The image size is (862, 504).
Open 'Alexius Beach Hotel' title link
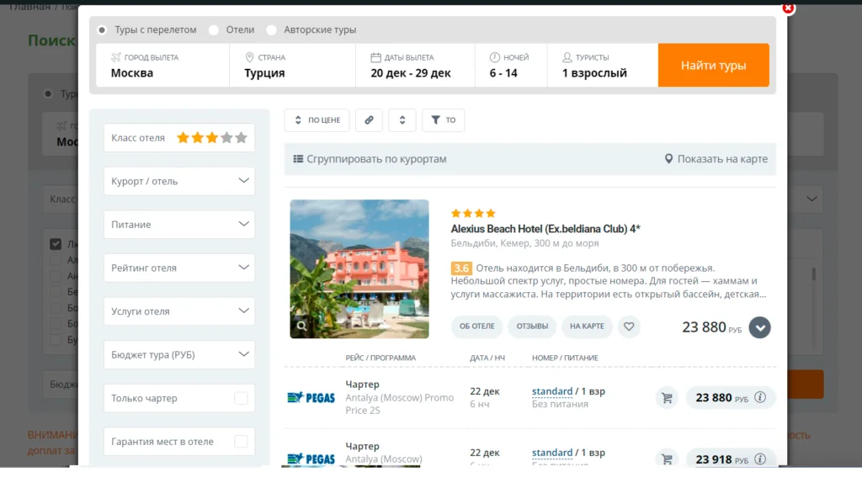click(x=545, y=229)
